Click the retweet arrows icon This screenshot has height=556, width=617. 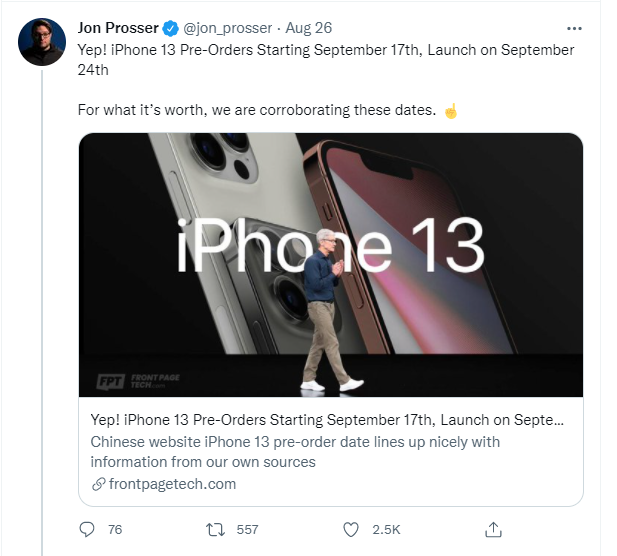tap(212, 528)
